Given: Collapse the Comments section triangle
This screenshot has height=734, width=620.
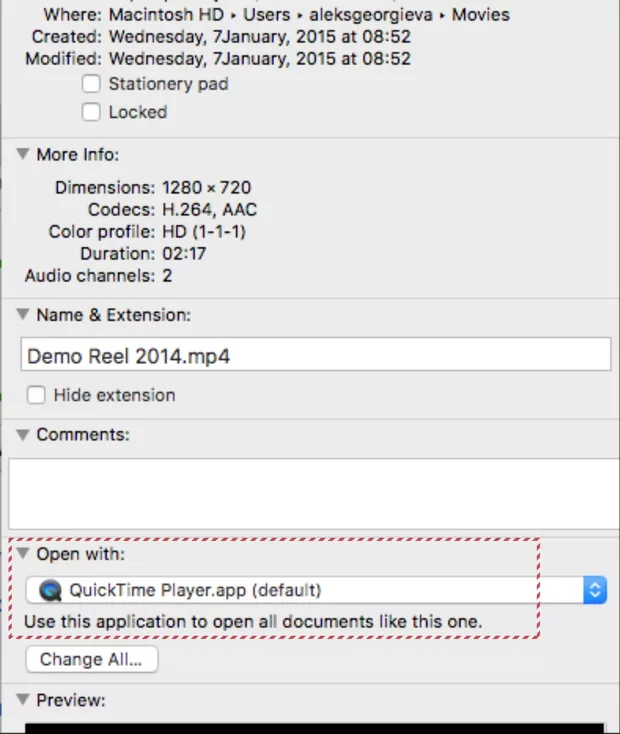Looking at the screenshot, I should coord(22,435).
